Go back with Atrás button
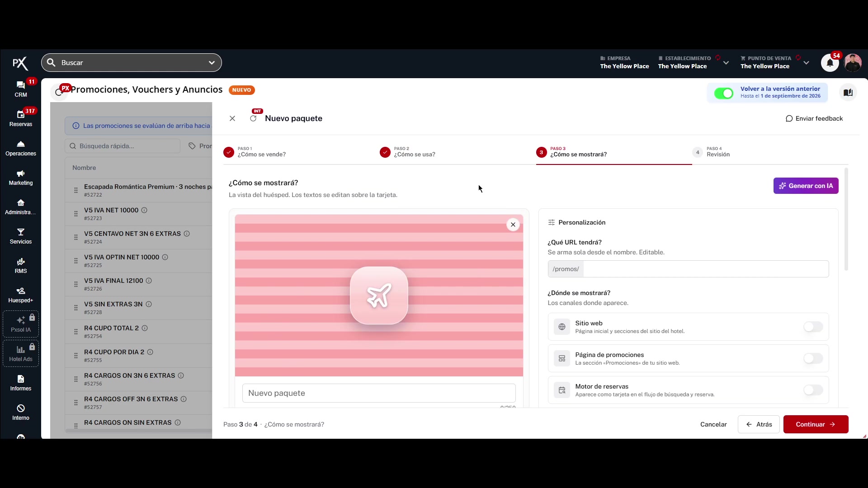The width and height of the screenshot is (868, 488). (x=759, y=424)
